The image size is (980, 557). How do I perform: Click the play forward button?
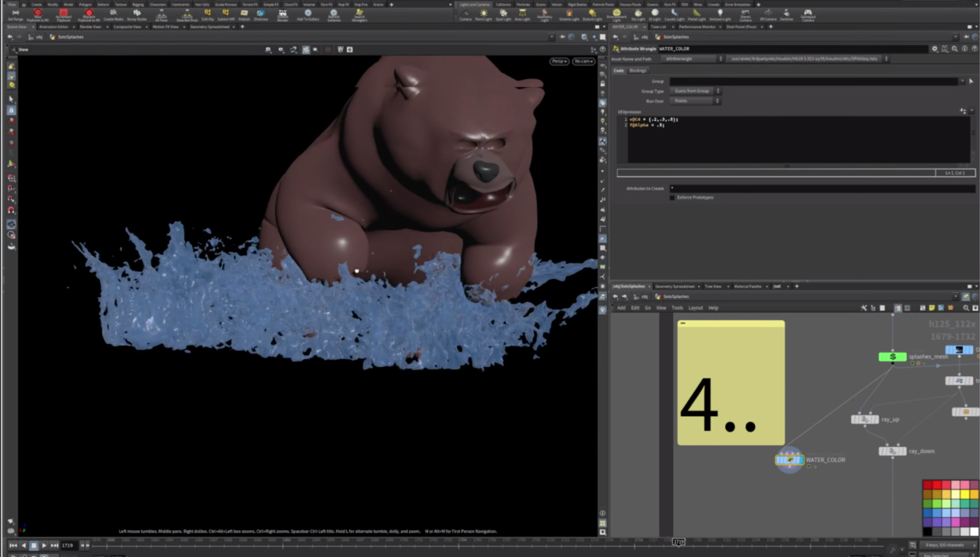(x=44, y=546)
